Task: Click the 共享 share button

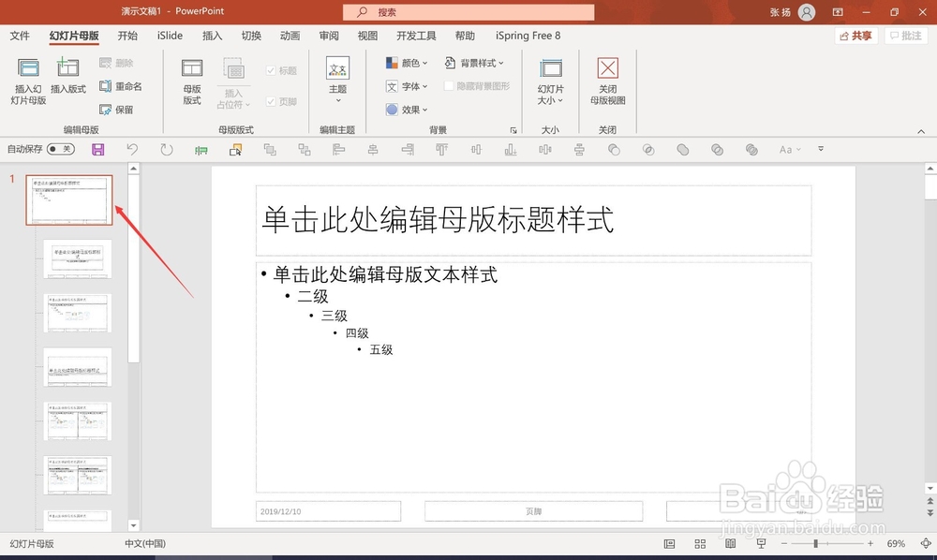Action: [x=855, y=36]
